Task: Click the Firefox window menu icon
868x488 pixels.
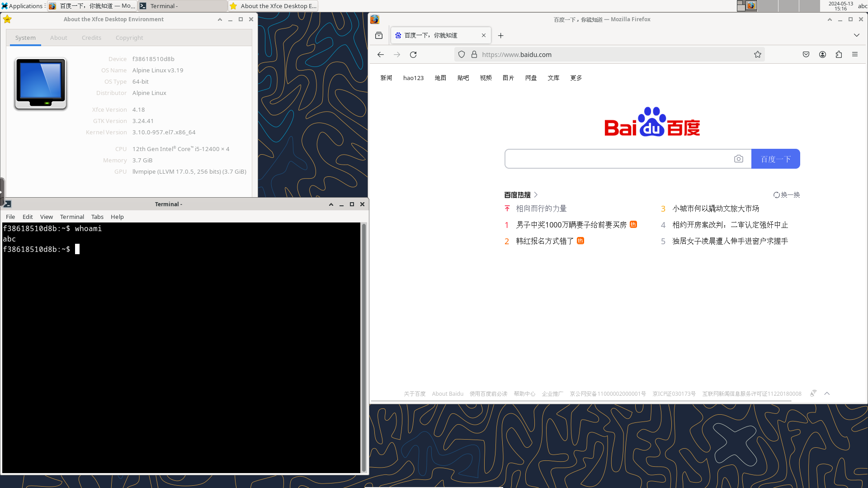Action: [x=375, y=19]
